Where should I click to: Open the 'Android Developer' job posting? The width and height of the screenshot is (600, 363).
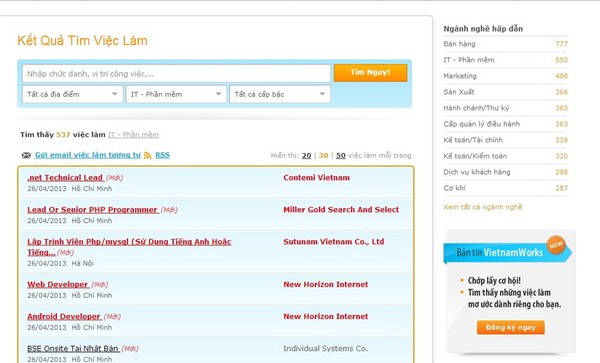[64, 316]
